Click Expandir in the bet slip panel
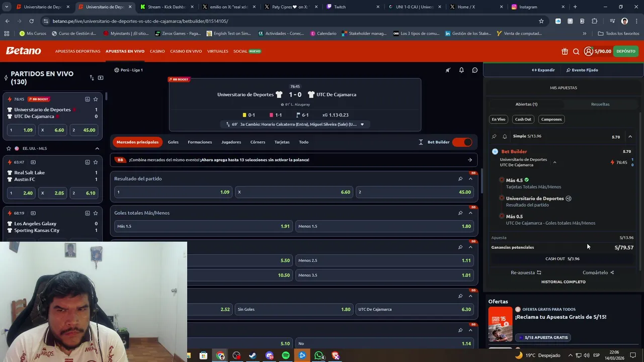Image resolution: width=644 pixels, height=362 pixels. pyautogui.click(x=543, y=70)
